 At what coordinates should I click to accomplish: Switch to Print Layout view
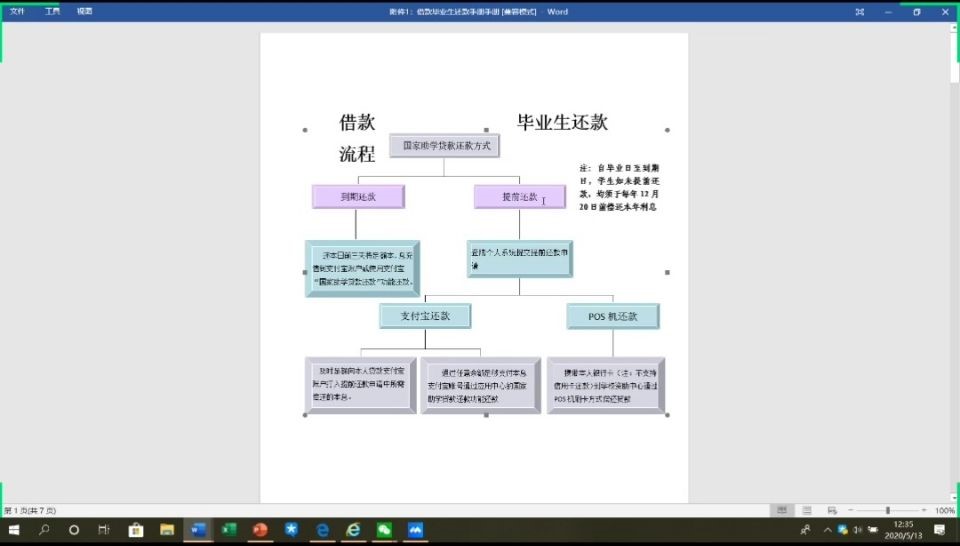[x=806, y=510]
